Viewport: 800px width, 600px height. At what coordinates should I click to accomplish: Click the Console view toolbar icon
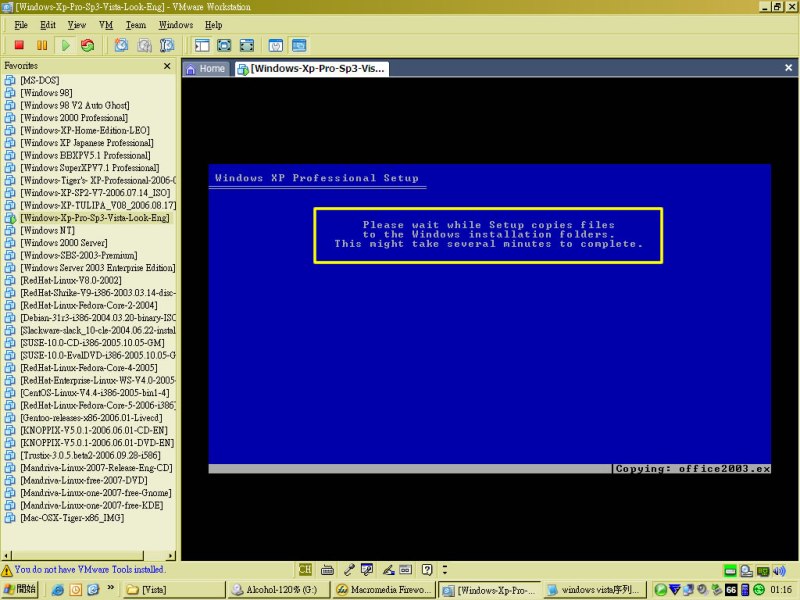(299, 45)
